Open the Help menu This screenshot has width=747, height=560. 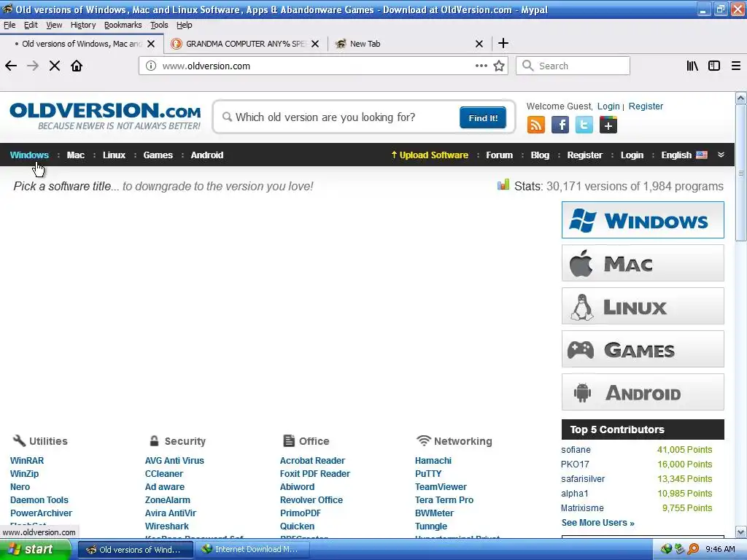(x=185, y=25)
